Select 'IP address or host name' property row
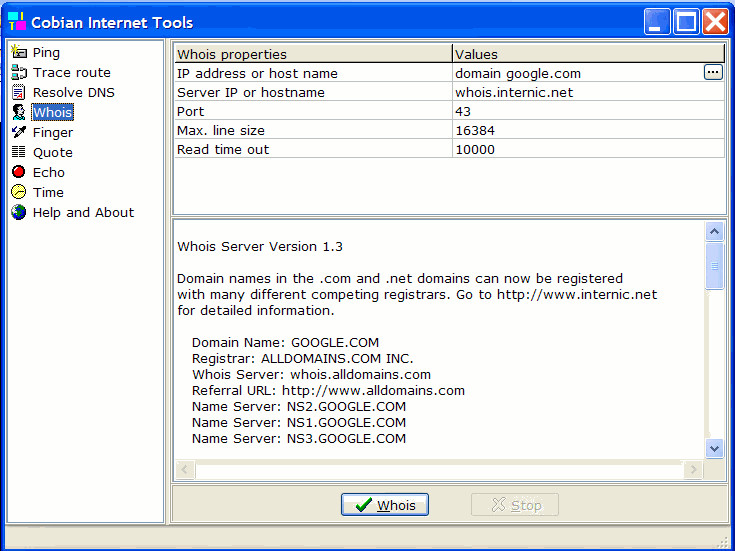735x551 pixels. (x=313, y=73)
